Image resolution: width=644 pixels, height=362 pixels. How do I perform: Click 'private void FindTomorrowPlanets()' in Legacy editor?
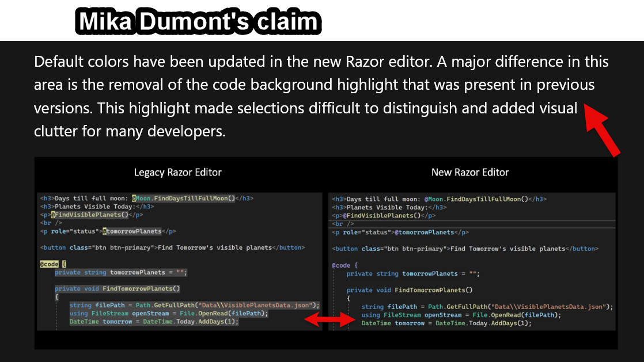pos(118,288)
